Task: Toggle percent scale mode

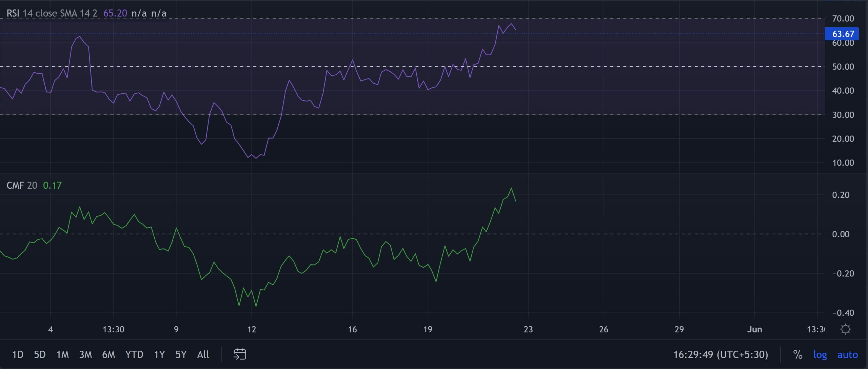Action: click(797, 354)
